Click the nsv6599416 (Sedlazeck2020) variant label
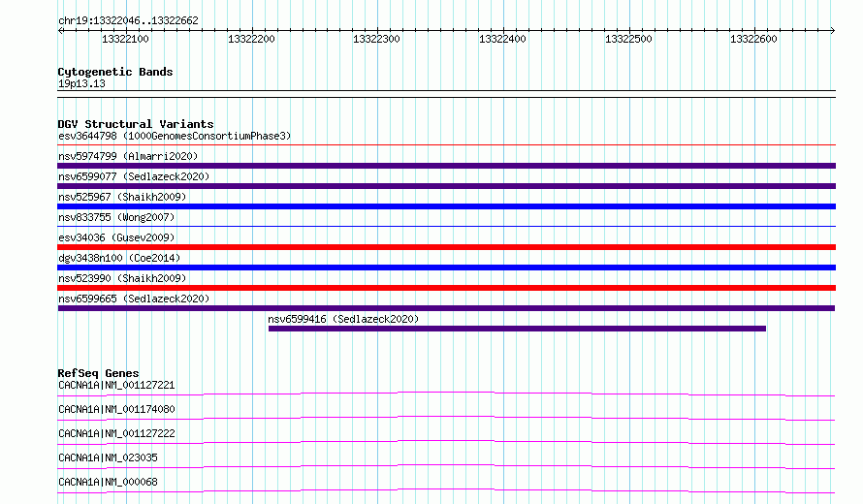This screenshot has width=863, height=504. point(343,319)
